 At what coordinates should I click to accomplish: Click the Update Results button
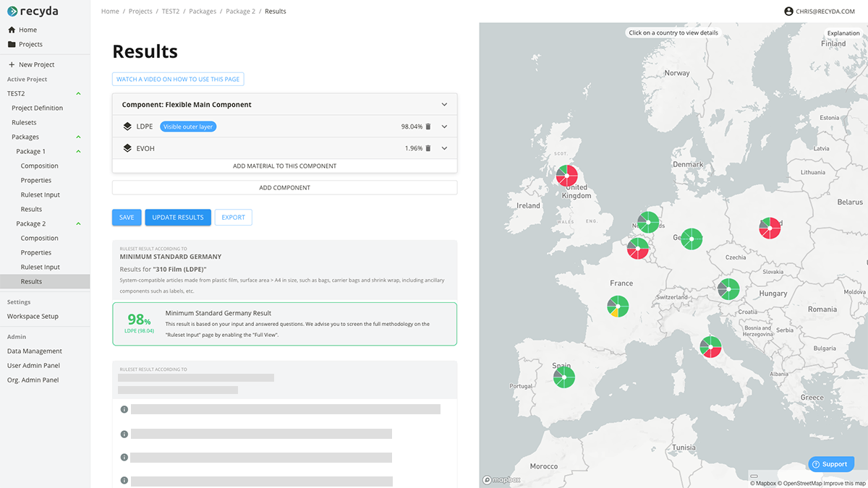(178, 217)
